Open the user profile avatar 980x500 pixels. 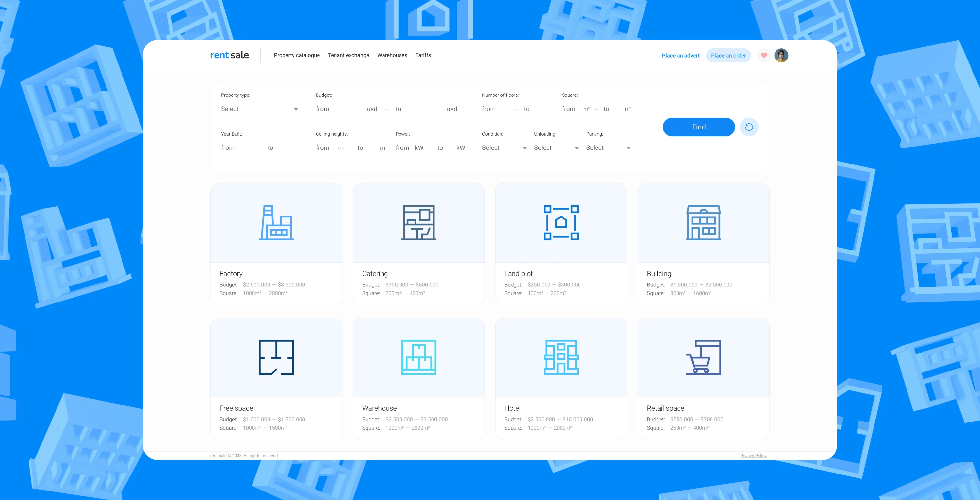(781, 56)
